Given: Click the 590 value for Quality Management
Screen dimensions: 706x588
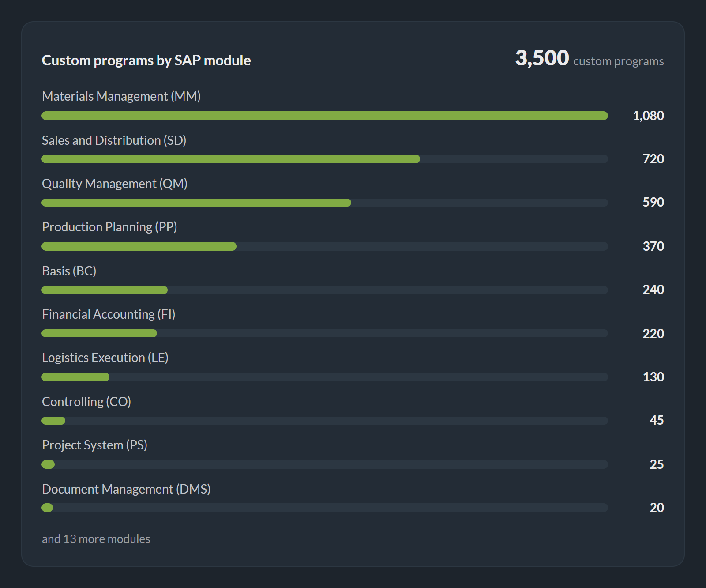Looking at the screenshot, I should click(653, 202).
